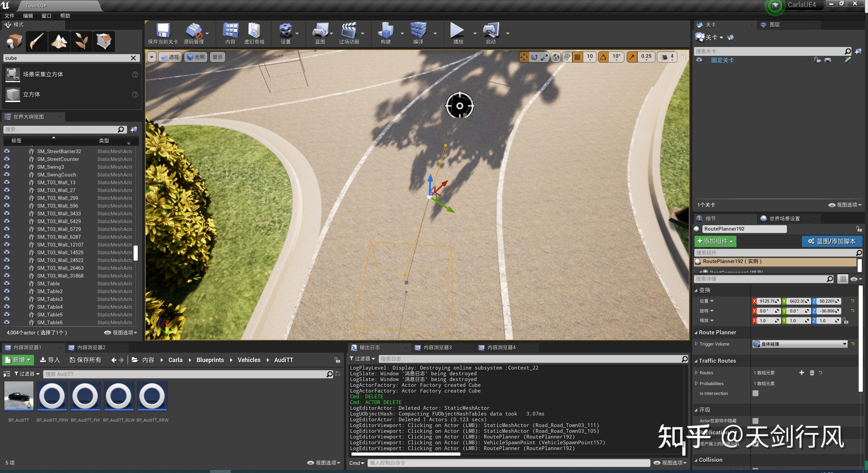Click the Blueprint/Add Script button
This screenshot has height=473, width=868.
tap(832, 241)
